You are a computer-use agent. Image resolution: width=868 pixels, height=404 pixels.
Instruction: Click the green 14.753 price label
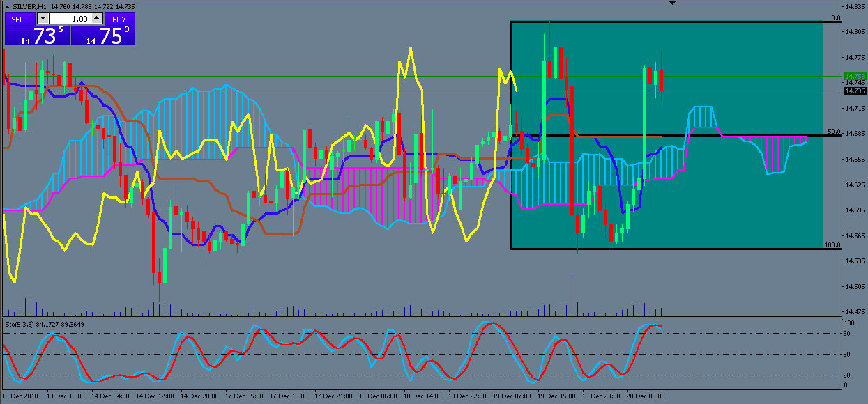(x=854, y=76)
